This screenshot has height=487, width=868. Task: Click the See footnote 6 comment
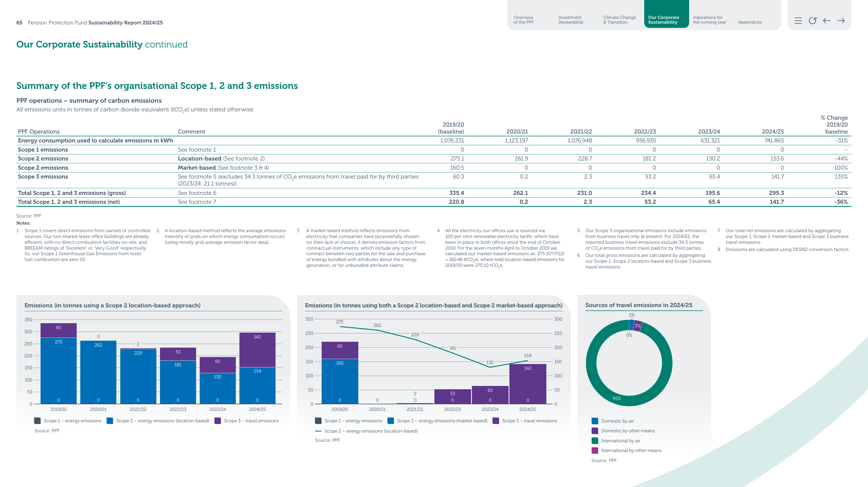click(197, 193)
